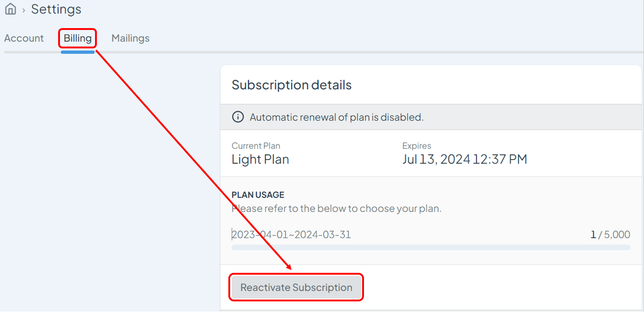Click the Settings breadcrumb title

click(56, 9)
